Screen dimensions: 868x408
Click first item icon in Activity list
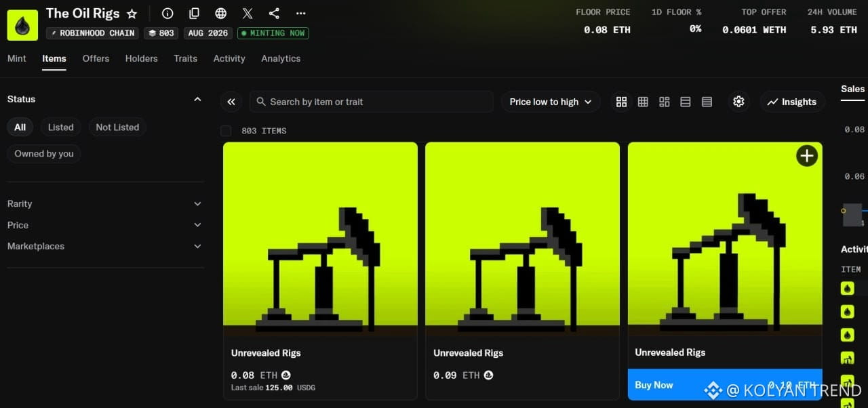(847, 289)
